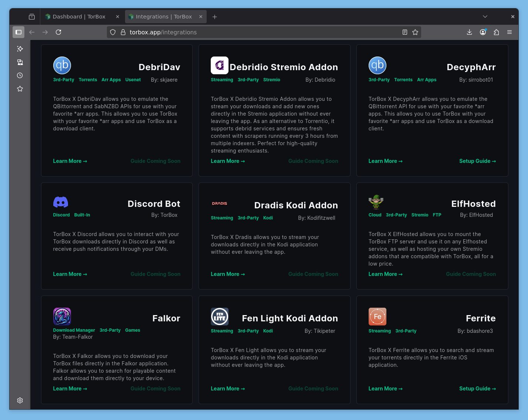The image size is (528, 420).
Task: Click the Discord tag on Discord Bot
Action: pyautogui.click(x=61, y=215)
